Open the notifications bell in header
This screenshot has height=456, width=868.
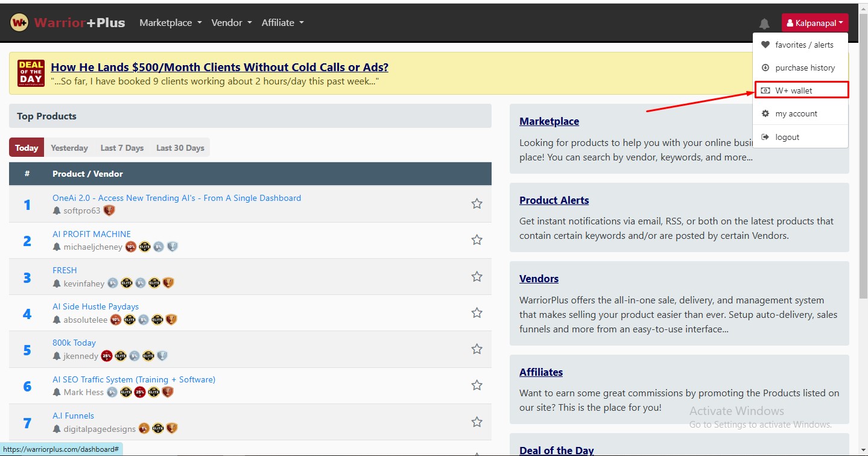pyautogui.click(x=764, y=24)
